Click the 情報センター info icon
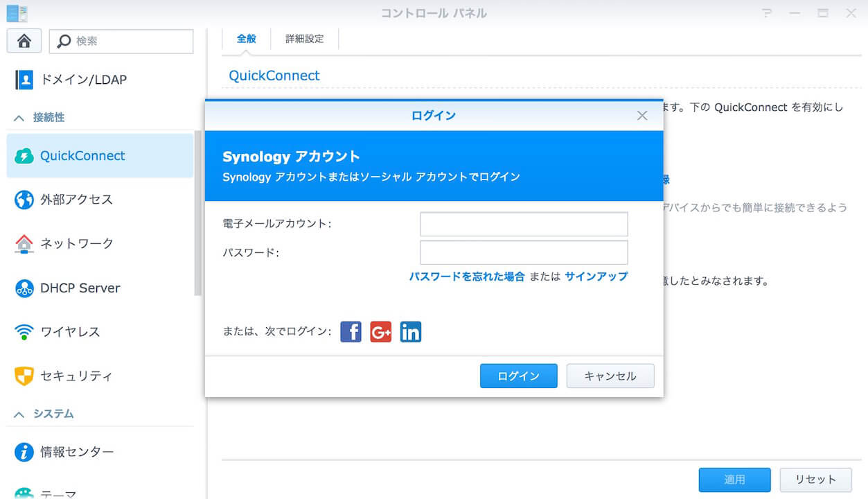This screenshot has width=868, height=499. [x=24, y=452]
